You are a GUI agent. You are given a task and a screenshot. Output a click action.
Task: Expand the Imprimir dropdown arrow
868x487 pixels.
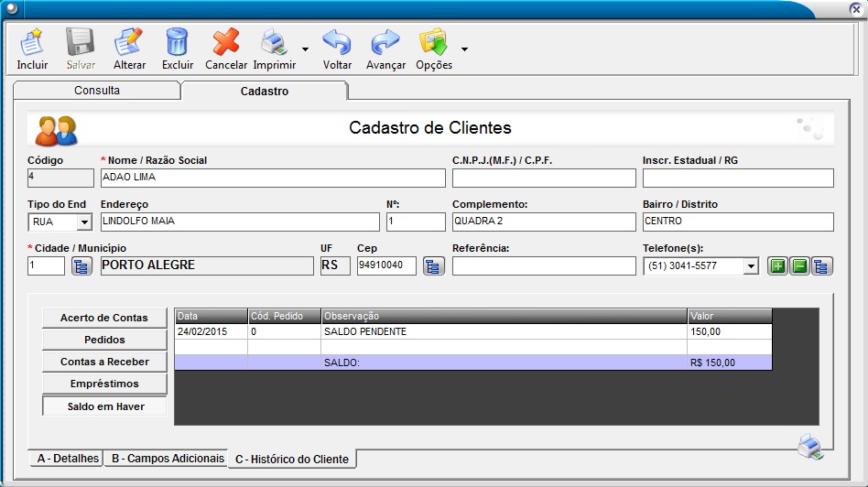(305, 49)
